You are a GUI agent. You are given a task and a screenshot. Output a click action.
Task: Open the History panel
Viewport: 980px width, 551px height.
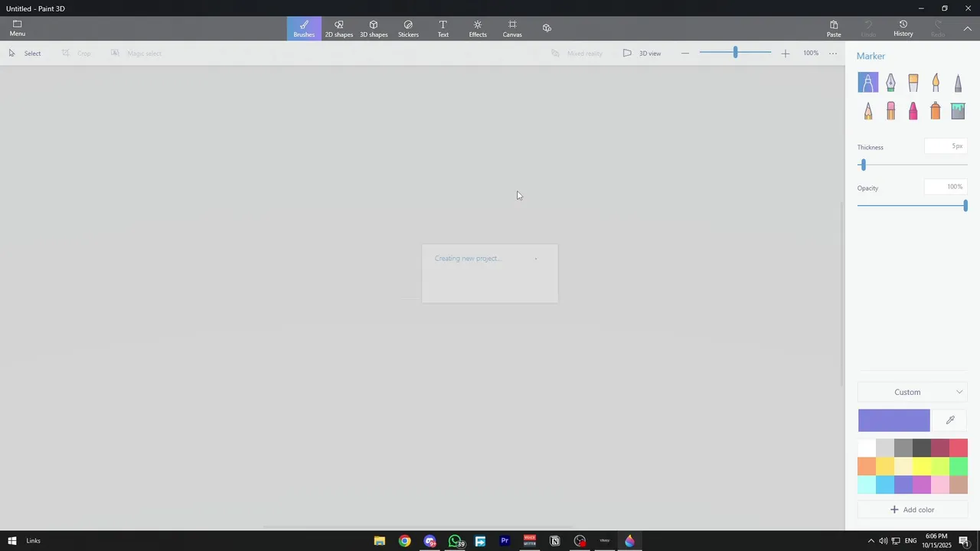[x=903, y=28]
